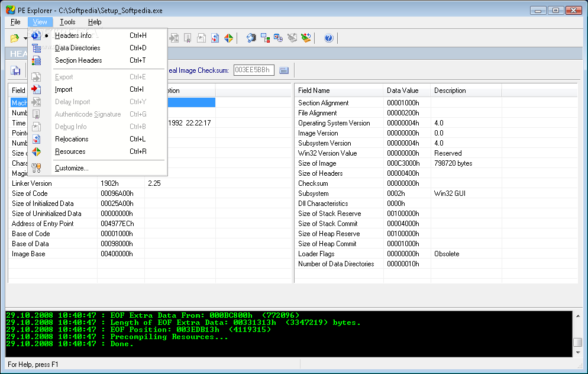
Task: Select the Size of Uninitialized Data row
Action: tap(150, 214)
